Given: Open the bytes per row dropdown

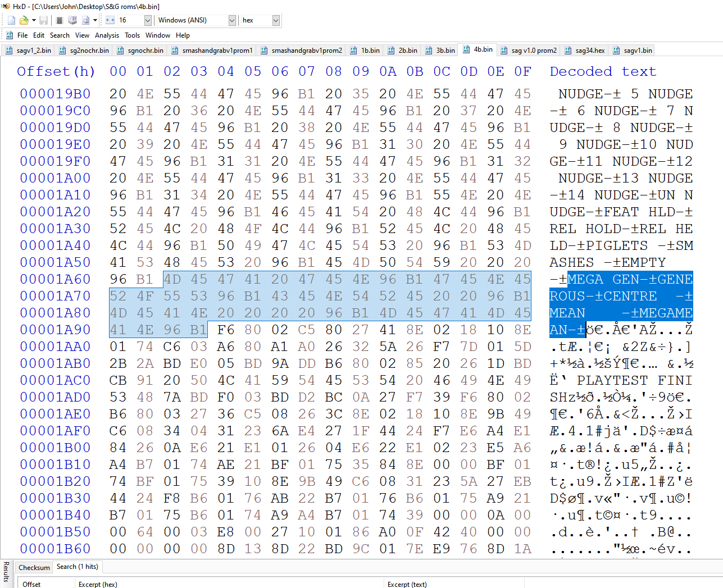Looking at the screenshot, I should pyautogui.click(x=148, y=20).
